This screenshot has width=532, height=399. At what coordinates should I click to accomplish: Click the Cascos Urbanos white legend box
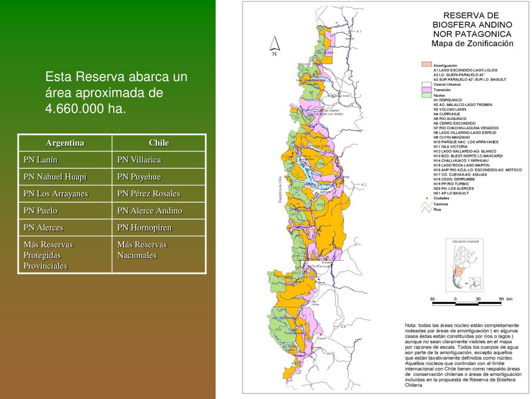coord(427,85)
